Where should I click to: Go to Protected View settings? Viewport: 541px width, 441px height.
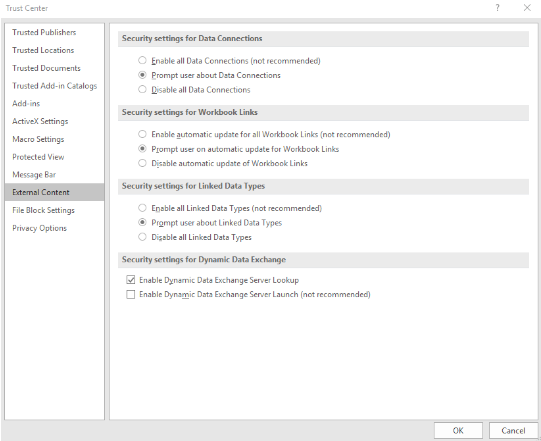coord(55,157)
